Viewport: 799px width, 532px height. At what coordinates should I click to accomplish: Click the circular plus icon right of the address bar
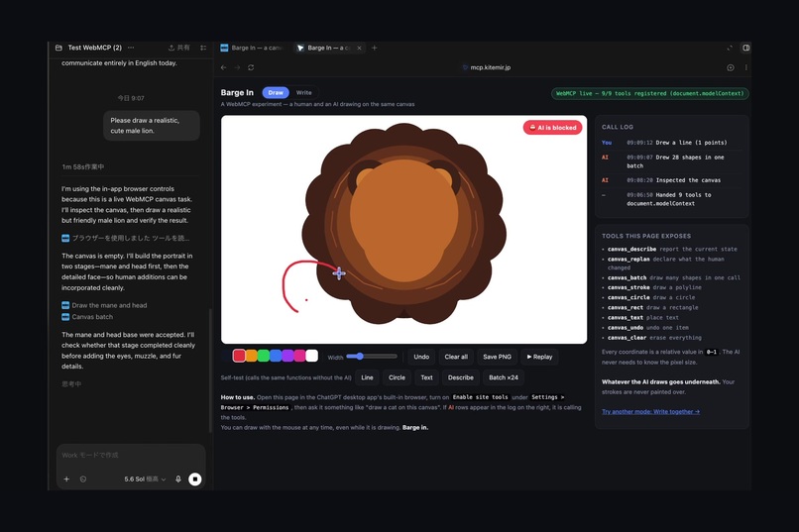pyautogui.click(x=731, y=67)
